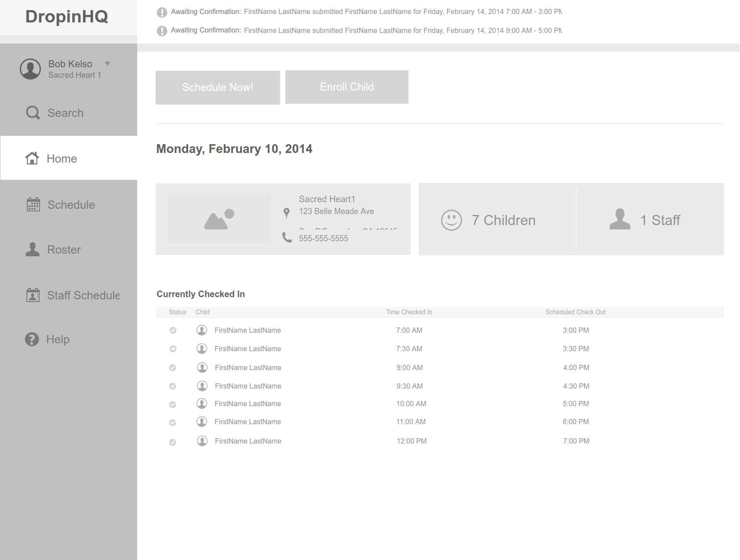
Task: Click the Help question mark icon
Action: click(32, 339)
